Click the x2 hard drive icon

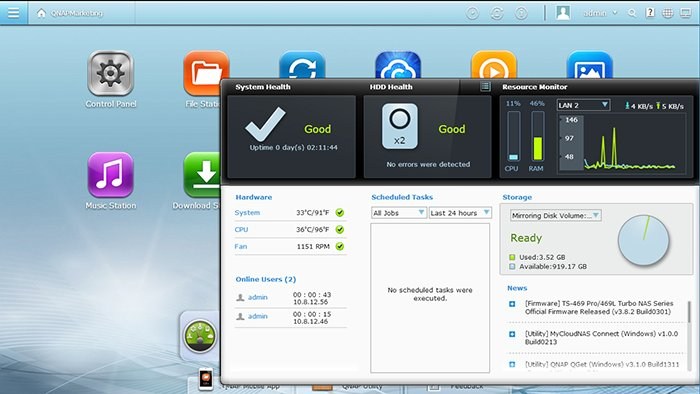[x=400, y=126]
